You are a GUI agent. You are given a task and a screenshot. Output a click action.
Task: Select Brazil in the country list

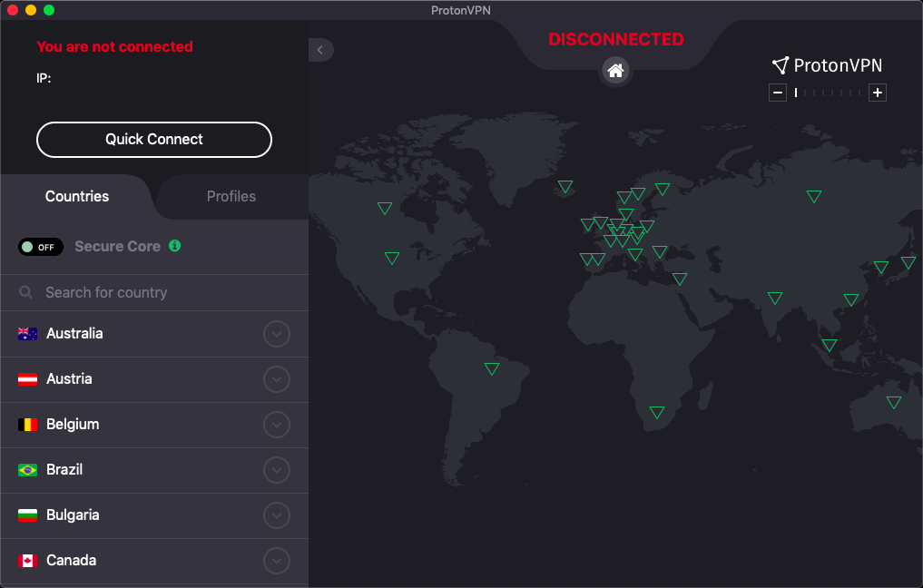coord(154,470)
